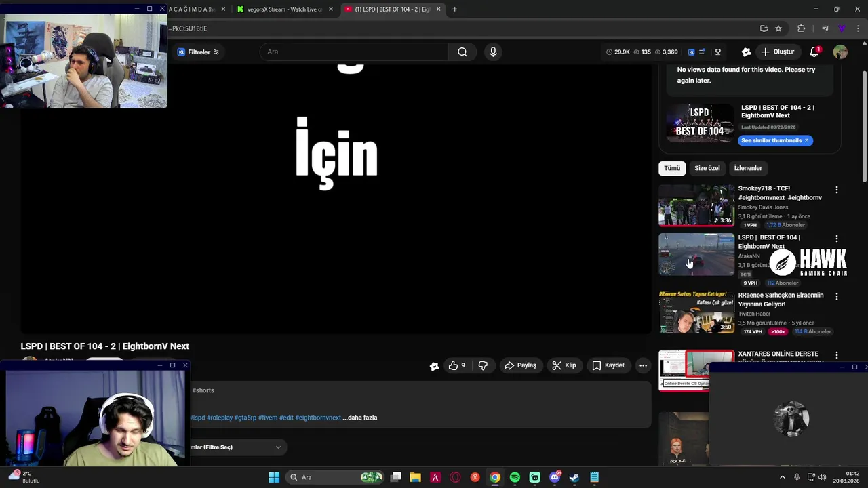Open options for the XANTARES ONLINE DERSTE video
This screenshot has height=488, width=868.
tap(836, 355)
